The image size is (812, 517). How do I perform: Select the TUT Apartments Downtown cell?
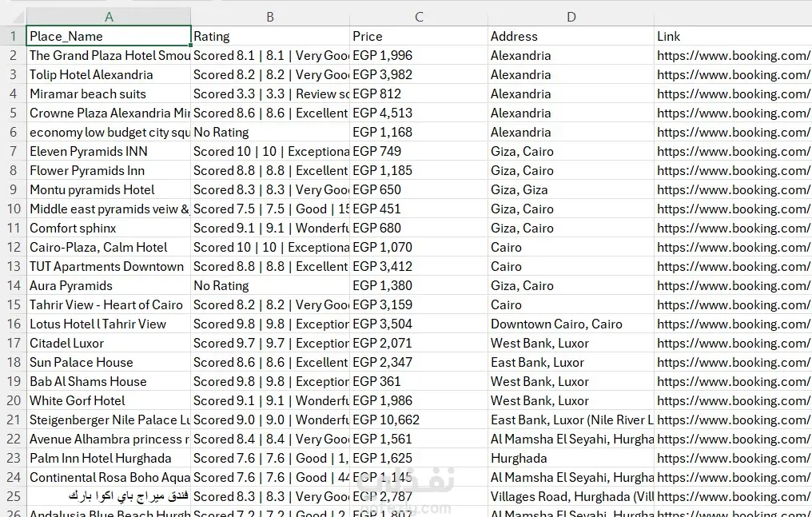click(109, 266)
